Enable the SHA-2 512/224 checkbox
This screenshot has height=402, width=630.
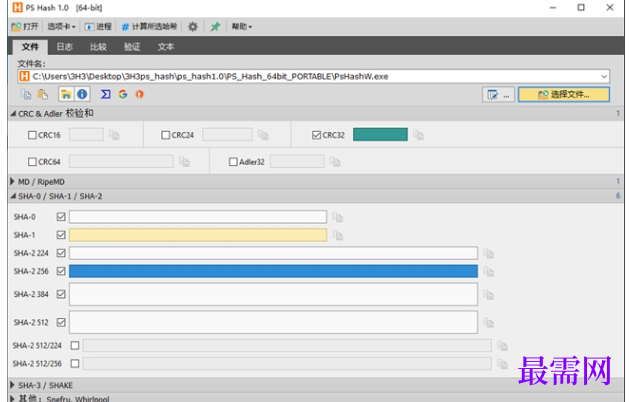[x=75, y=345]
